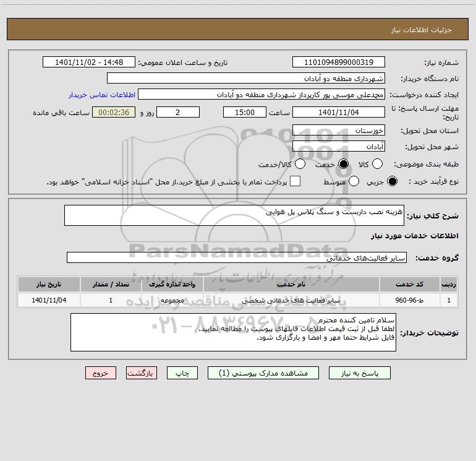Image resolution: width=476 pixels, height=461 pixels.
Task: Open اطلاعات تماس خریدار link
Action: tap(102, 95)
